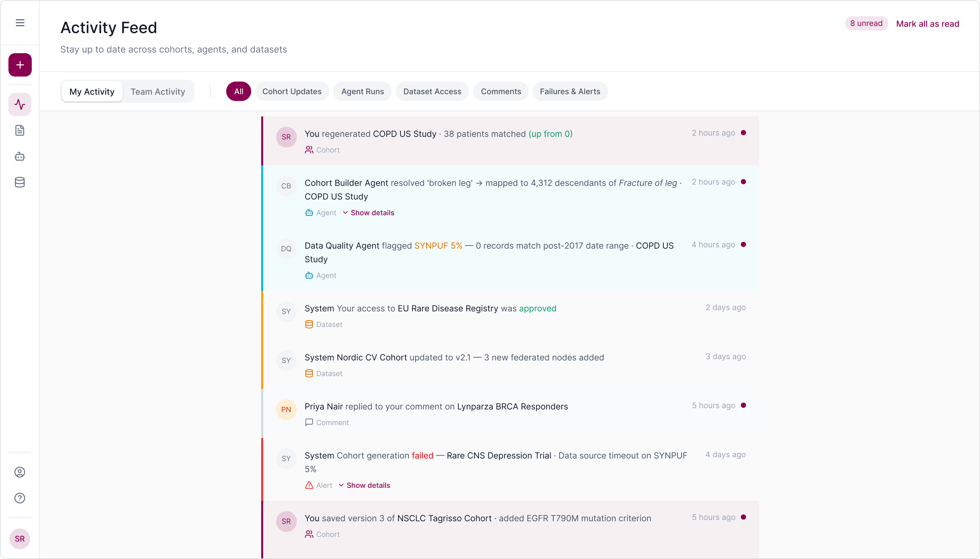Filter by Comments
Screen dimensions: 980x559
501,91
